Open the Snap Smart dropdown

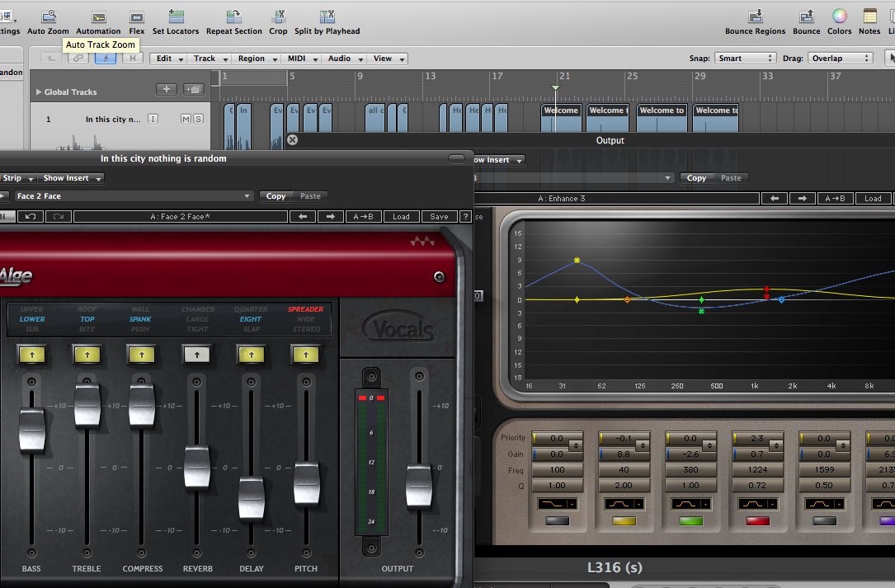pyautogui.click(x=745, y=59)
